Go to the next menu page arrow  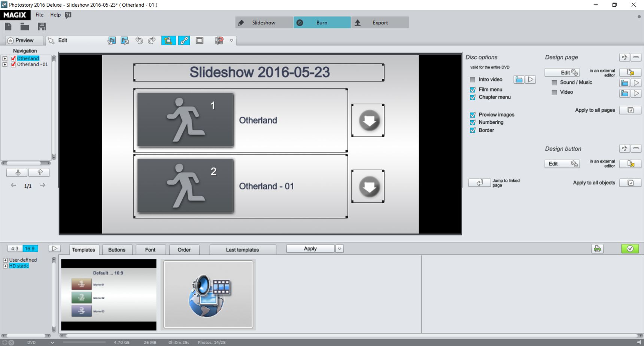pos(43,185)
